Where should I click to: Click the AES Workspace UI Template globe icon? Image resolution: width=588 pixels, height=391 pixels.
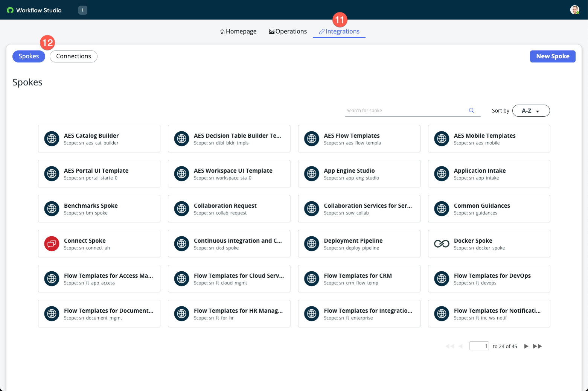click(x=182, y=174)
